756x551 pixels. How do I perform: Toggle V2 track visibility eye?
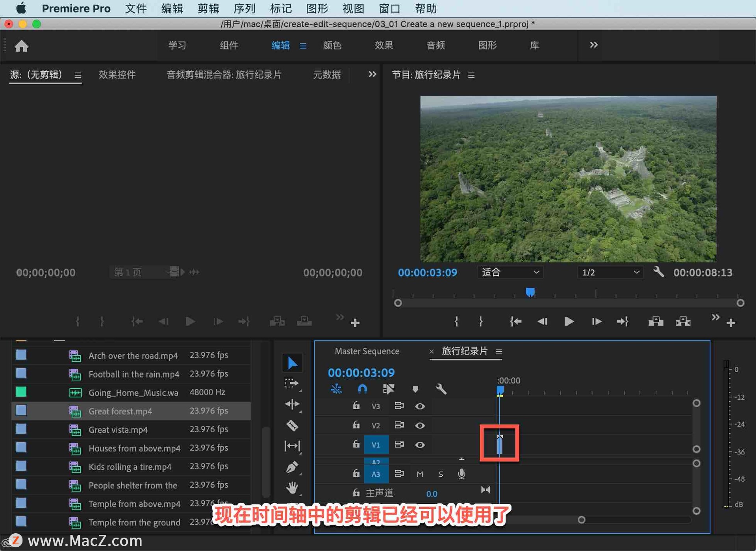[420, 425]
